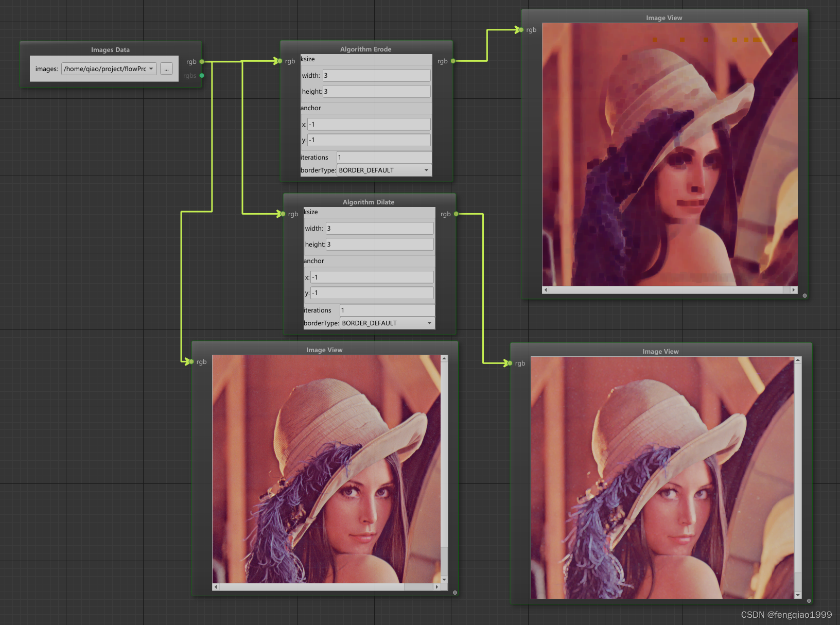The height and width of the screenshot is (625, 840).
Task: Open the images file path dropdown
Action: pyautogui.click(x=109, y=69)
